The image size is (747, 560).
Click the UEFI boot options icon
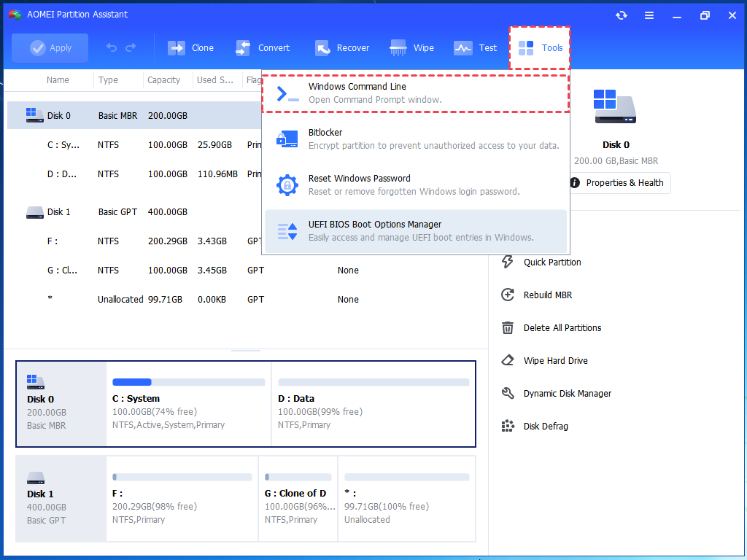coord(287,231)
